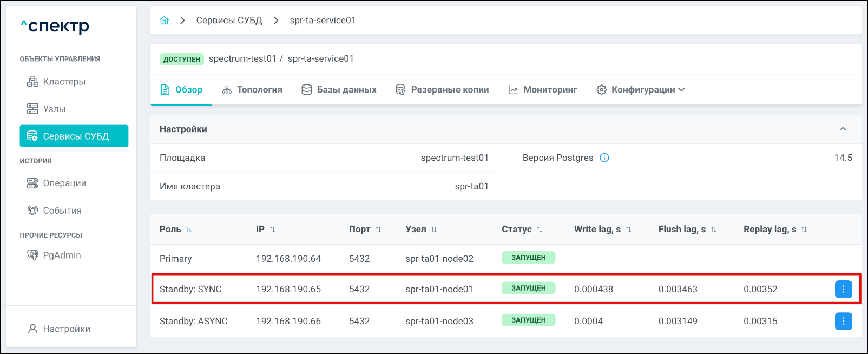The image size is (868, 354).
Task: Open Настройки at the sidebar bottom
Action: (66, 329)
